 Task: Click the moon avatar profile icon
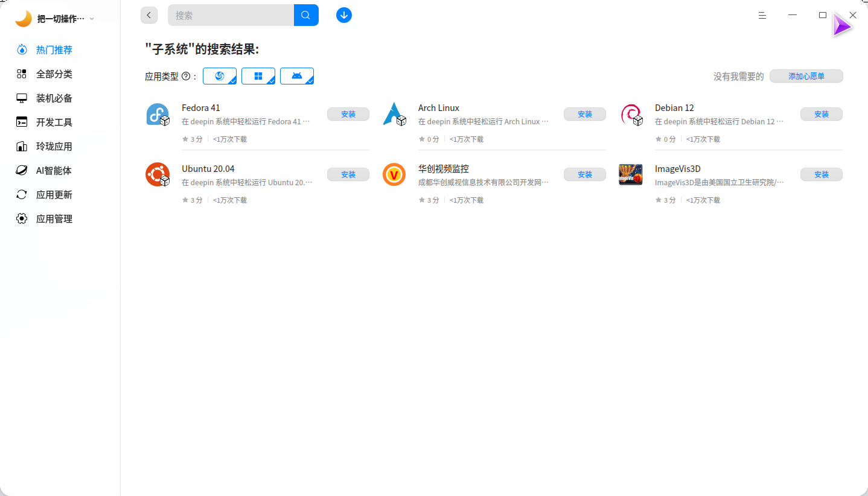24,19
